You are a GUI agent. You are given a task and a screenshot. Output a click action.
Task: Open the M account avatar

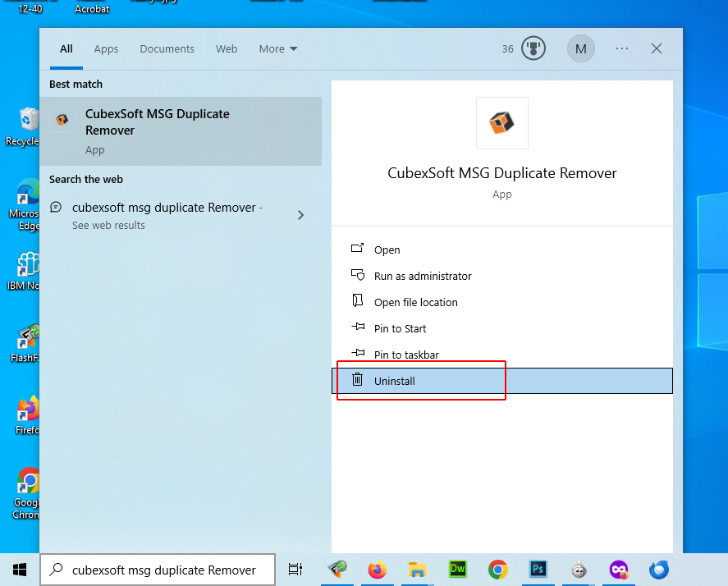point(581,48)
